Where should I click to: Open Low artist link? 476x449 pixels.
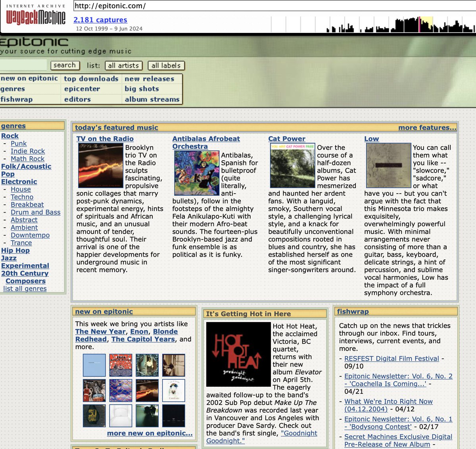(372, 139)
